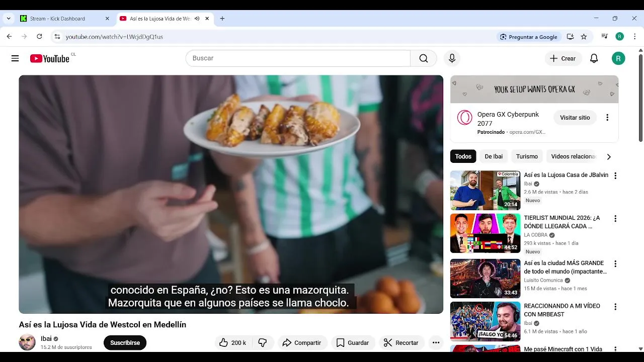
Task: View site information icon in address bar
Action: tap(57, 37)
